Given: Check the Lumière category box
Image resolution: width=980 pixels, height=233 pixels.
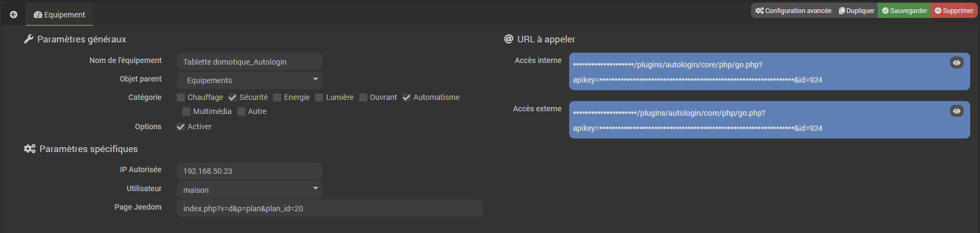Looking at the screenshot, I should [319, 98].
